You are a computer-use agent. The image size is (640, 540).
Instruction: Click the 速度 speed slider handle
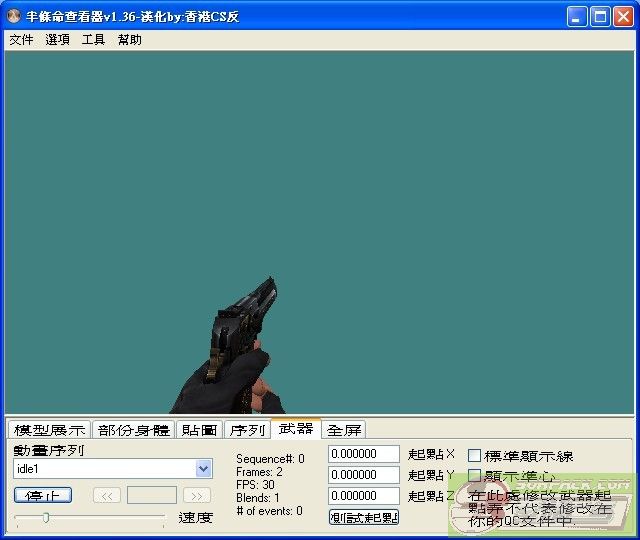coord(46,518)
